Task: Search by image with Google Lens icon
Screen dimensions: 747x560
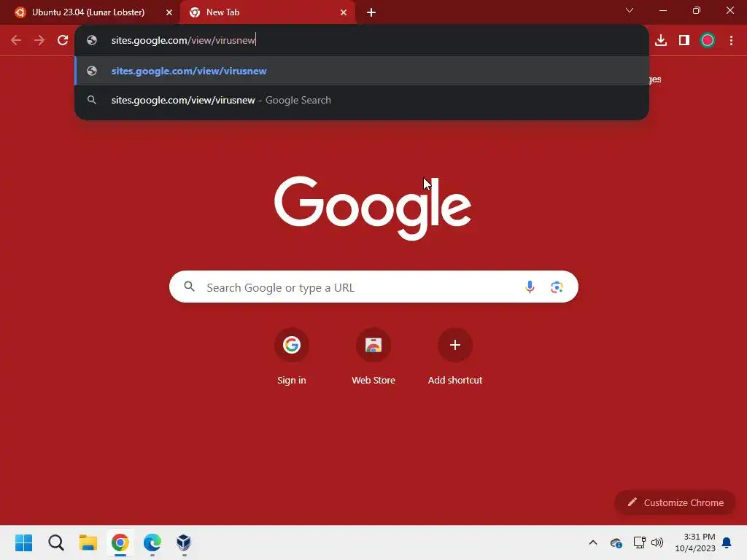Action: (557, 287)
